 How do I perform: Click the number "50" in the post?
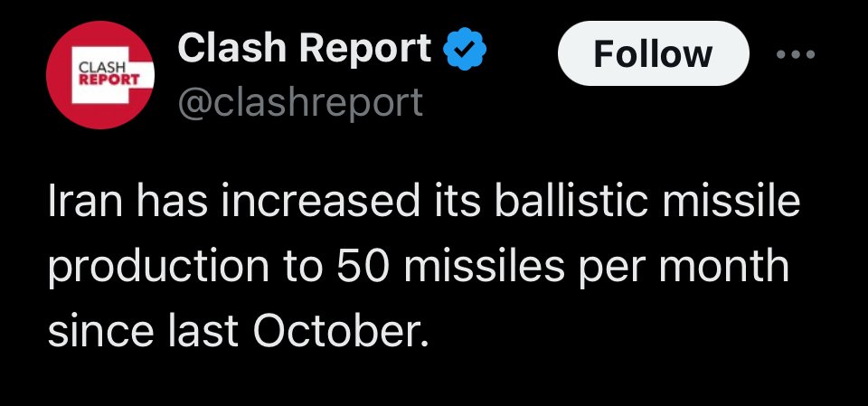click(363, 267)
